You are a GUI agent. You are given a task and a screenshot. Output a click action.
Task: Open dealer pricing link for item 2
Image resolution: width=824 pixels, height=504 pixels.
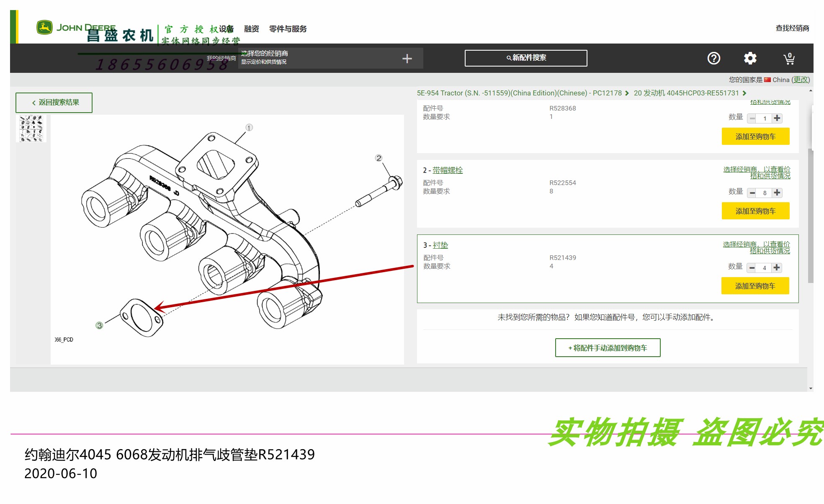pos(757,172)
